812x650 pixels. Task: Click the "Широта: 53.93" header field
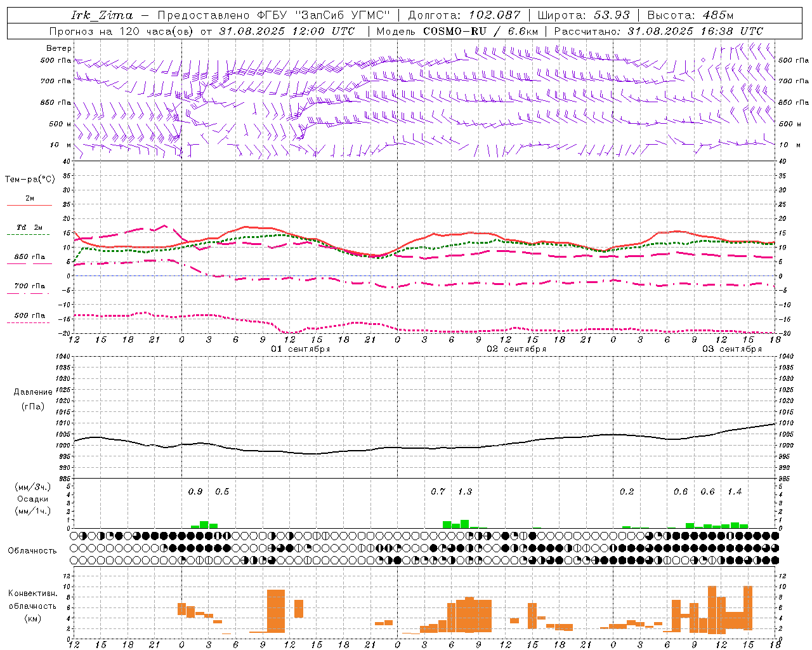(583, 15)
